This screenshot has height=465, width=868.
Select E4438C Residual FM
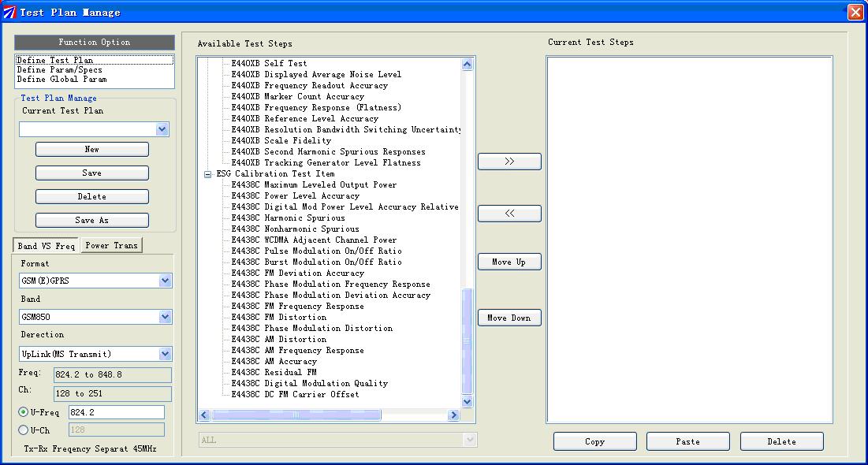pos(274,373)
